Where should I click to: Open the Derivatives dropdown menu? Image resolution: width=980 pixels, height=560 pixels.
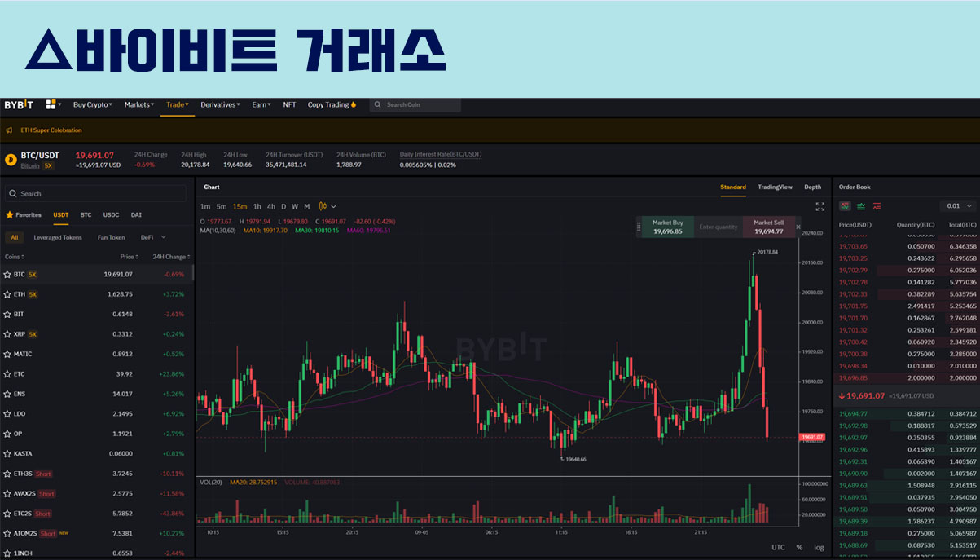pos(221,104)
